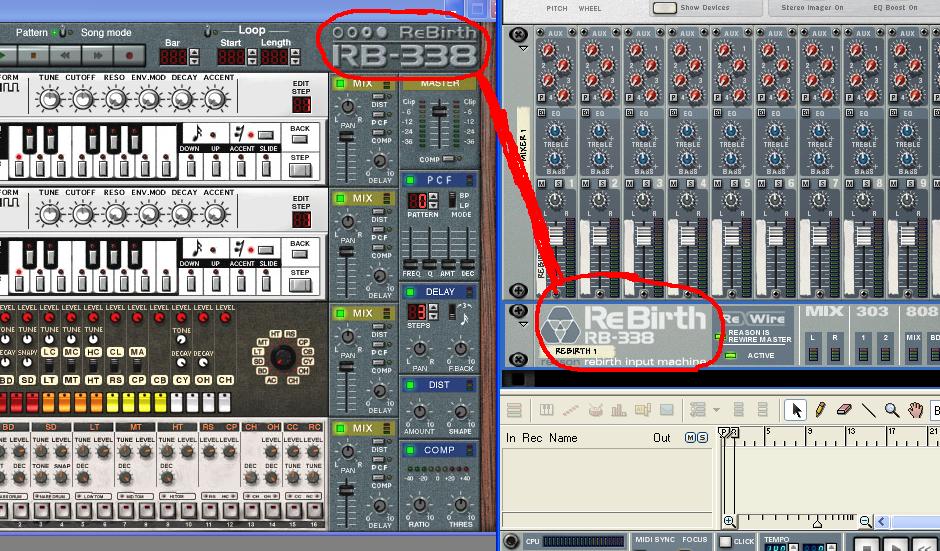Click EQ button on mixer channel 1
Image resolution: width=940 pixels, height=551 pixels.
tap(542, 113)
